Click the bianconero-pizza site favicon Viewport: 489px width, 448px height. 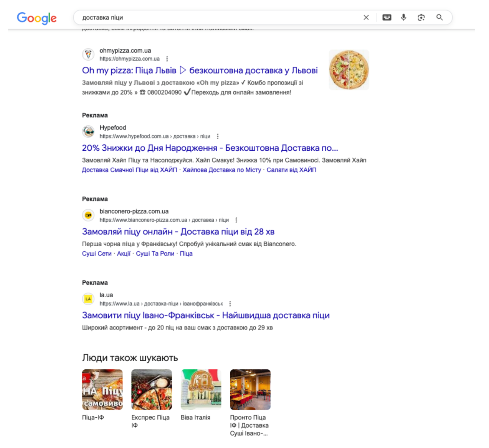(88, 215)
